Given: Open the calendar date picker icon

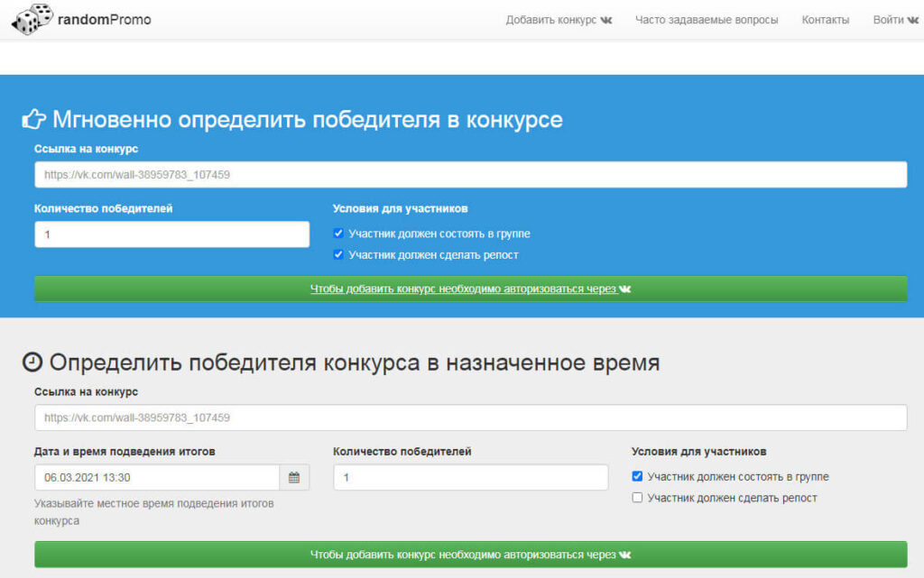Looking at the screenshot, I should pos(294,478).
